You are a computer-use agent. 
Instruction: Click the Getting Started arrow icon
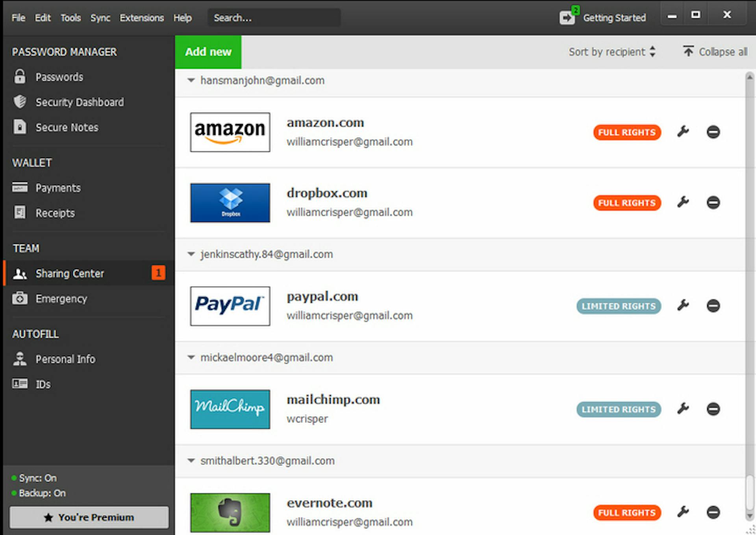[567, 18]
